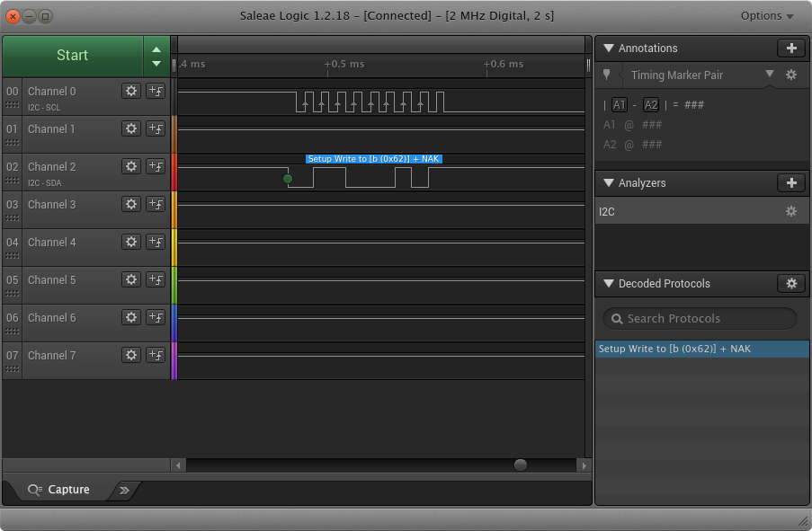Select the Capture tab
This screenshot has height=531, width=812.
[58, 490]
